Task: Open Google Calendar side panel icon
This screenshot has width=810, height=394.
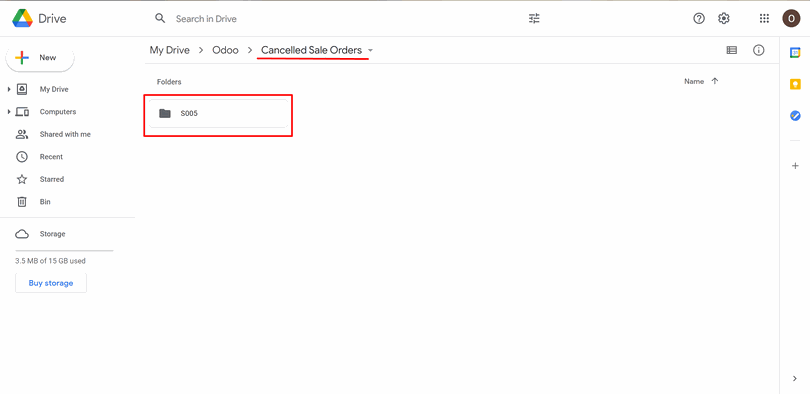Action: [x=795, y=53]
